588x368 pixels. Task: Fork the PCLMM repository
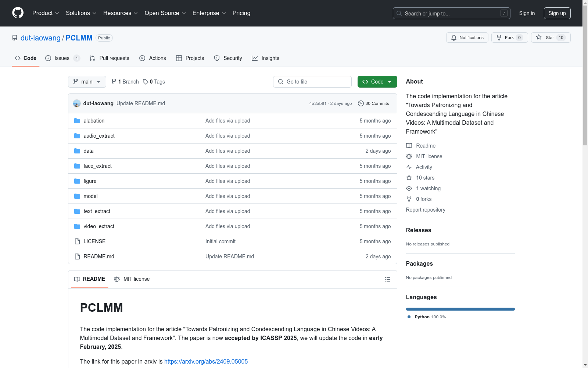[x=509, y=38]
